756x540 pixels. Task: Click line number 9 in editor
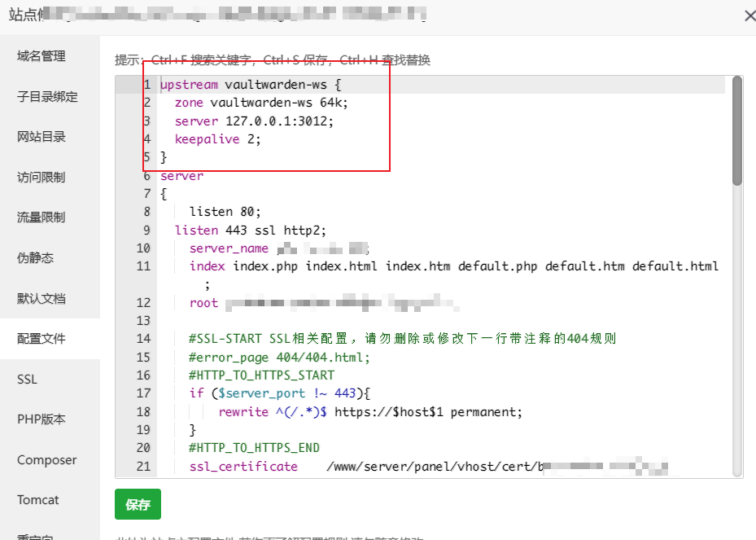click(146, 230)
